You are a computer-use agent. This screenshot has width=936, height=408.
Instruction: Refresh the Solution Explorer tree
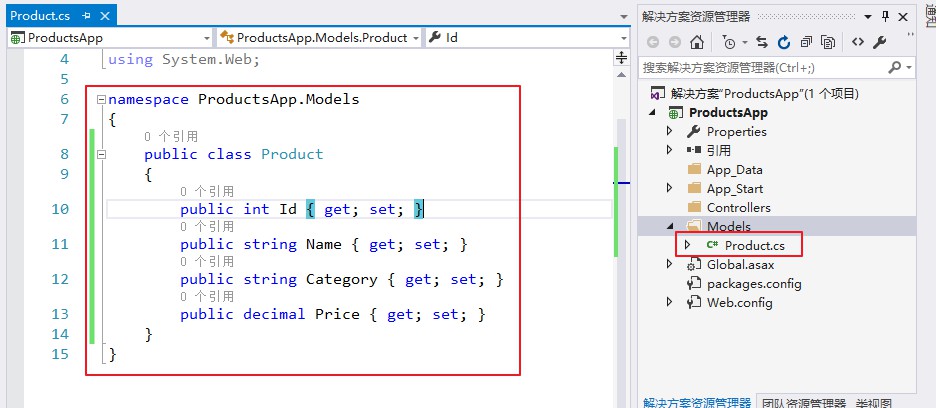tap(784, 42)
